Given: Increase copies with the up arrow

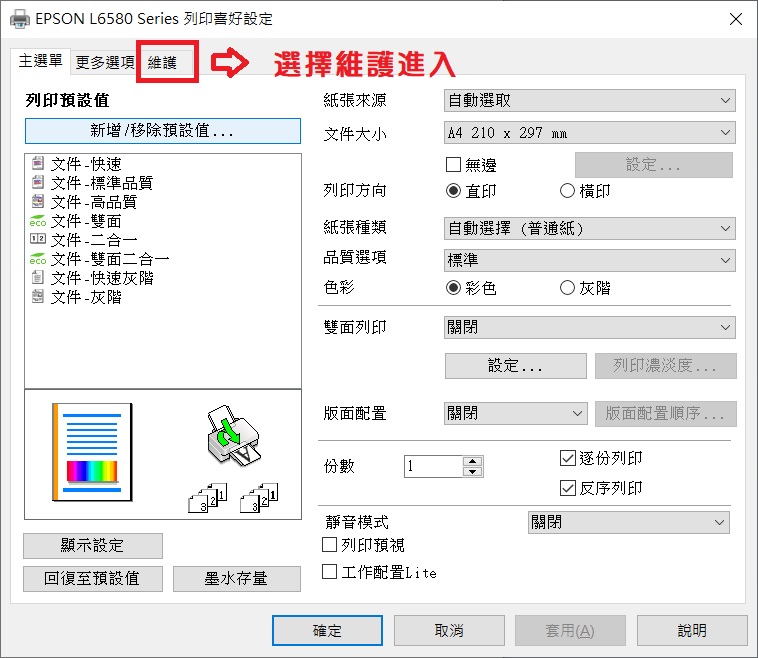Looking at the screenshot, I should click(x=472, y=461).
